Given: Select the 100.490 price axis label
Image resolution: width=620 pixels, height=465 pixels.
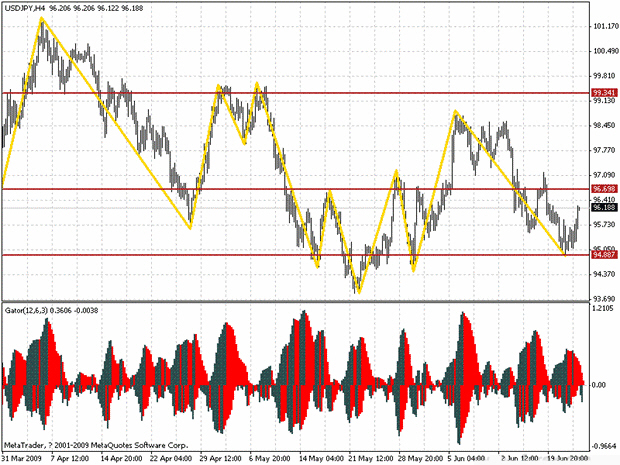Looking at the screenshot, I should 605,51.
